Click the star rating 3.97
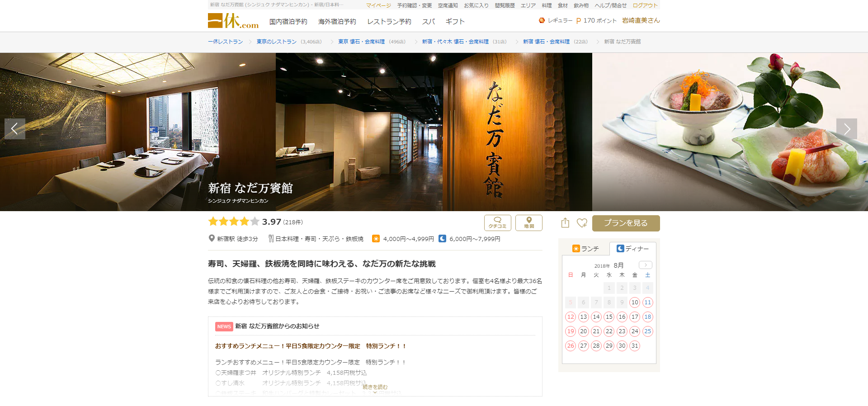This screenshot has height=406, width=868. tap(245, 222)
